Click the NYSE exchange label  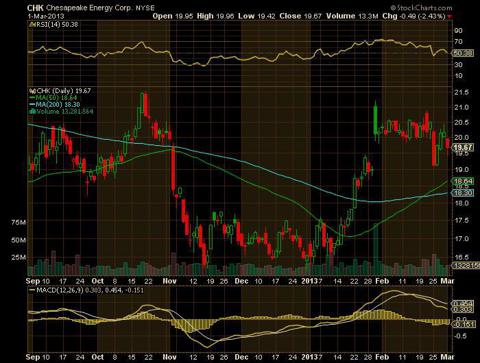coord(145,8)
